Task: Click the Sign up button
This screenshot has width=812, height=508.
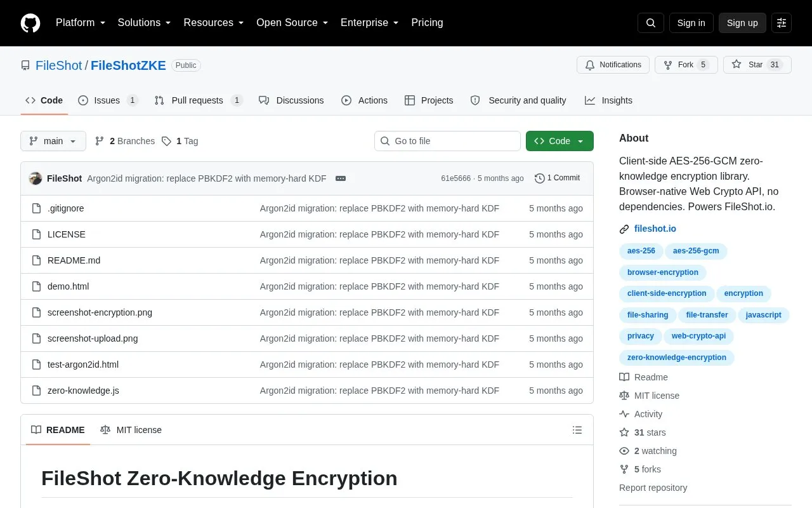Action: 742,23
